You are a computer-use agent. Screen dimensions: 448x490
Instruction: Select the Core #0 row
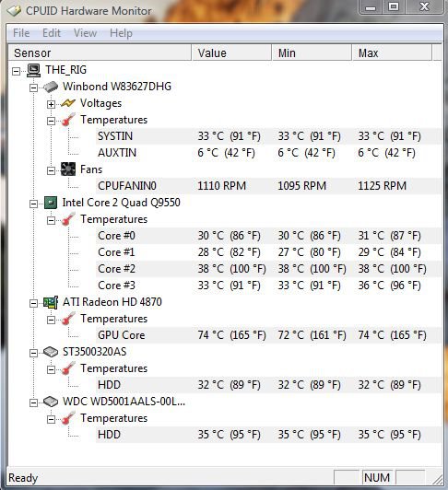tap(268, 236)
